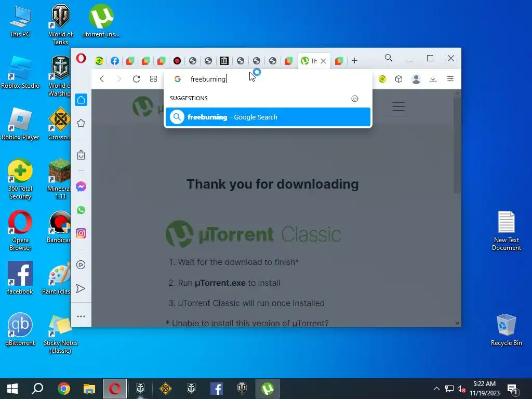532x399 pixels.
Task: Open File Explorer from the taskbar
Action: pyautogui.click(x=89, y=389)
